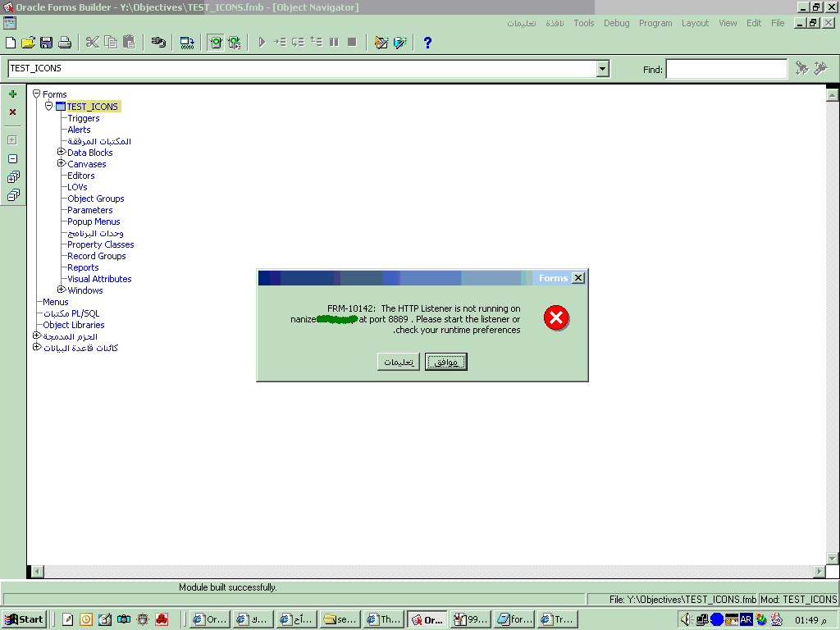Open the Layout menu
The height and width of the screenshot is (630, 840).
coord(695,23)
